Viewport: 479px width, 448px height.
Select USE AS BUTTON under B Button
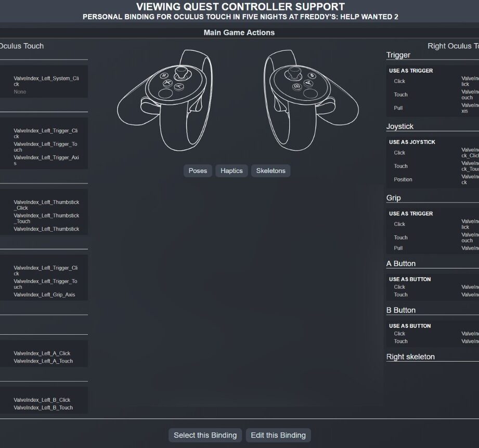410,326
